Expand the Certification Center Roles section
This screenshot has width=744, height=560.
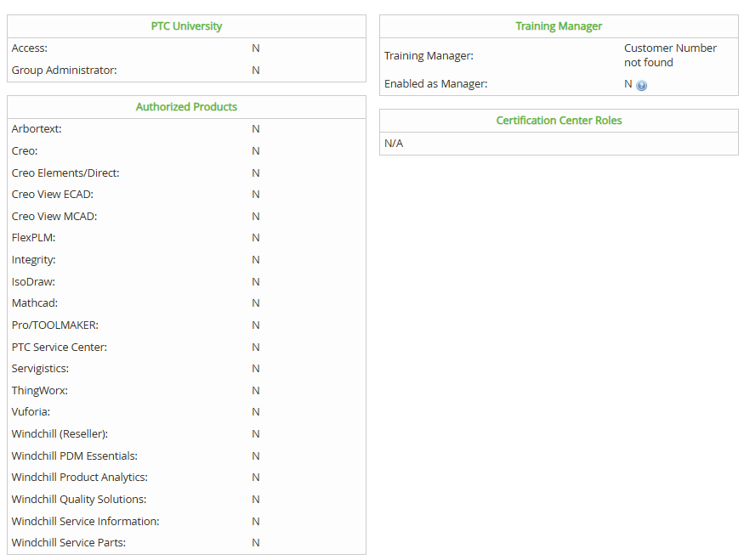tap(559, 120)
